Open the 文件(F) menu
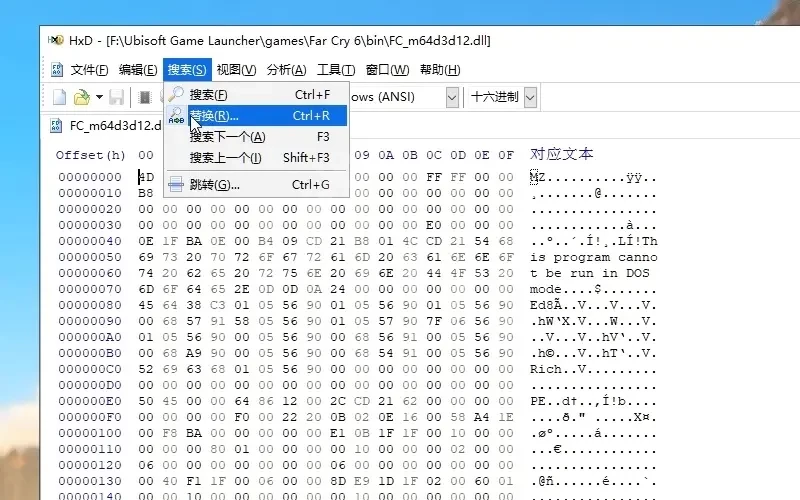The height and width of the screenshot is (500, 800). [x=89, y=70]
